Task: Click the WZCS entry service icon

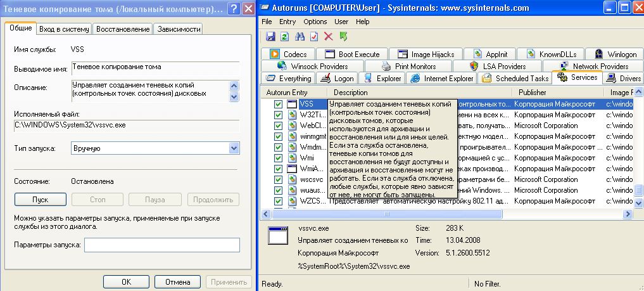Action: click(292, 201)
